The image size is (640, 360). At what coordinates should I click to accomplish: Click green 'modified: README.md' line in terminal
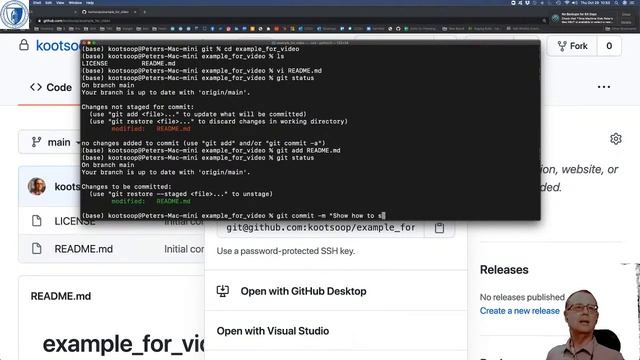(x=151, y=202)
